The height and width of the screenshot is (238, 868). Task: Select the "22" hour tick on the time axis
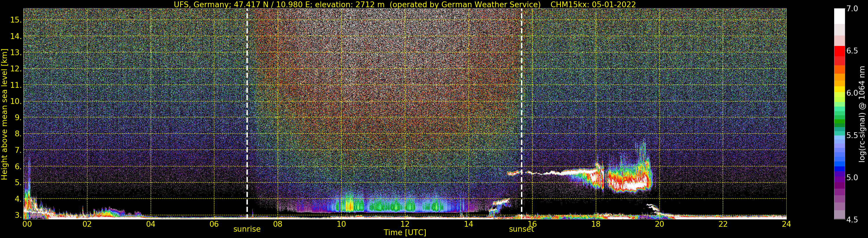723,224
